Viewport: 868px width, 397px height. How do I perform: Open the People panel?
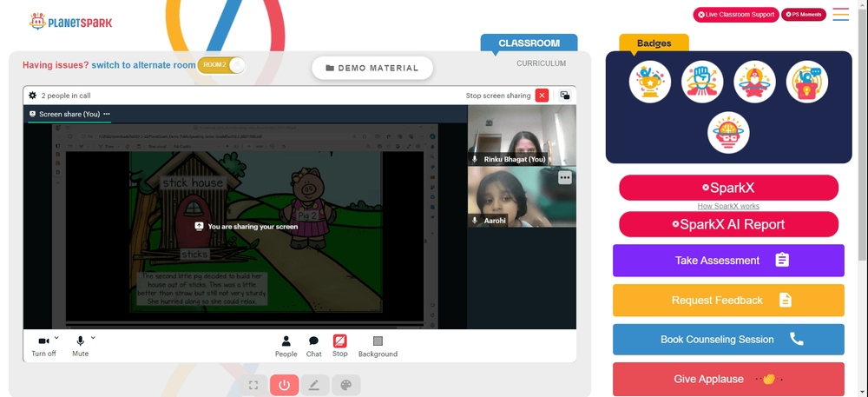[286, 346]
